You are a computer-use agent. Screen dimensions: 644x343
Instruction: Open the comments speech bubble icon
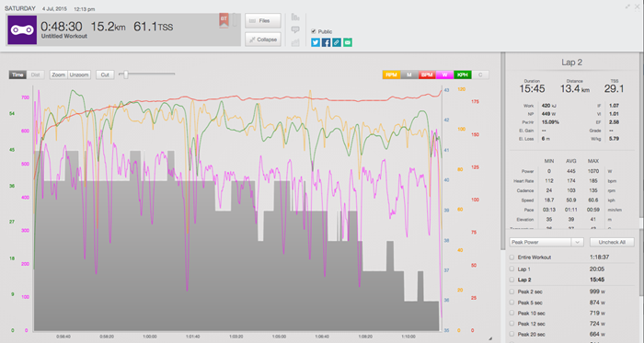click(x=295, y=30)
